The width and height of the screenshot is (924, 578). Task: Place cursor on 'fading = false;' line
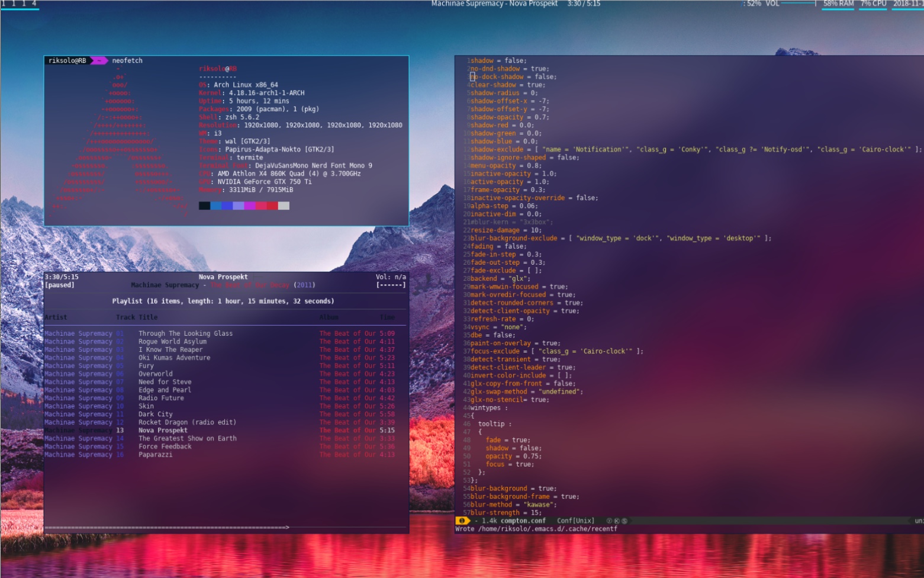click(x=498, y=246)
